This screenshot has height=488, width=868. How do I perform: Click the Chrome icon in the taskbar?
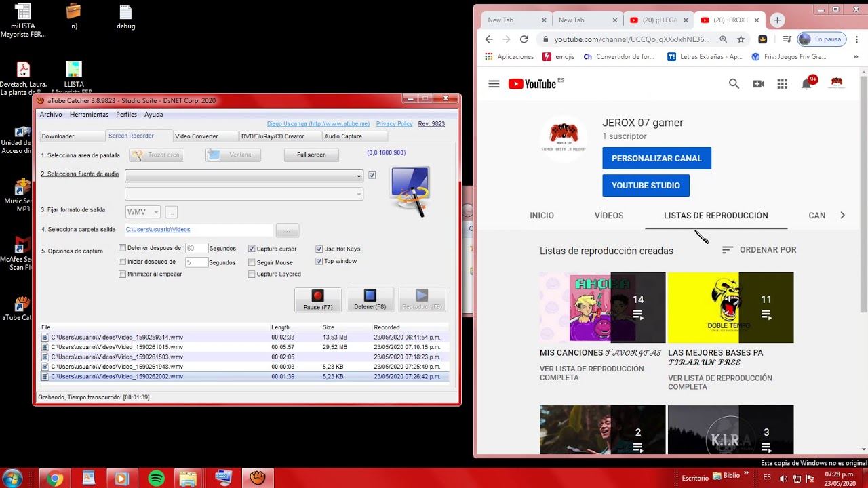tap(55, 479)
